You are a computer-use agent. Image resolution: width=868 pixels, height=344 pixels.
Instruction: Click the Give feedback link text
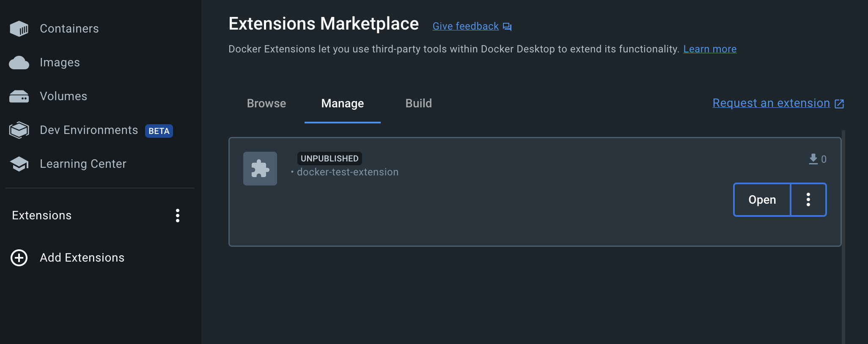465,26
